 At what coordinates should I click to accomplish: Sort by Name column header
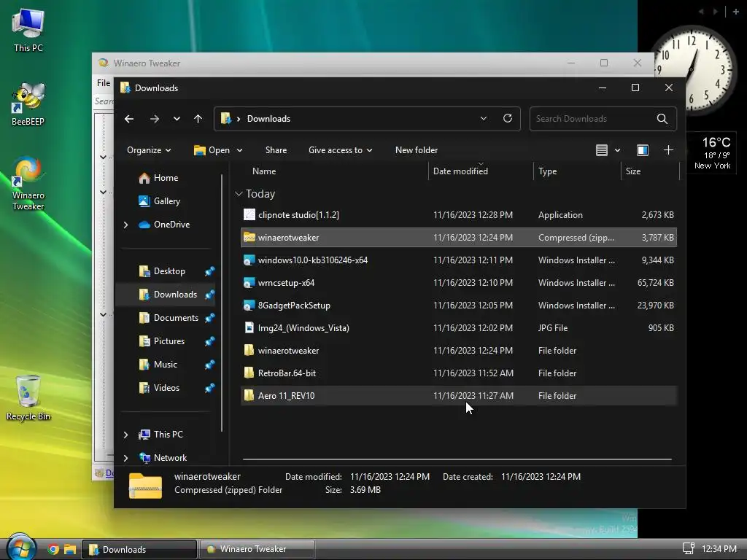tap(264, 171)
